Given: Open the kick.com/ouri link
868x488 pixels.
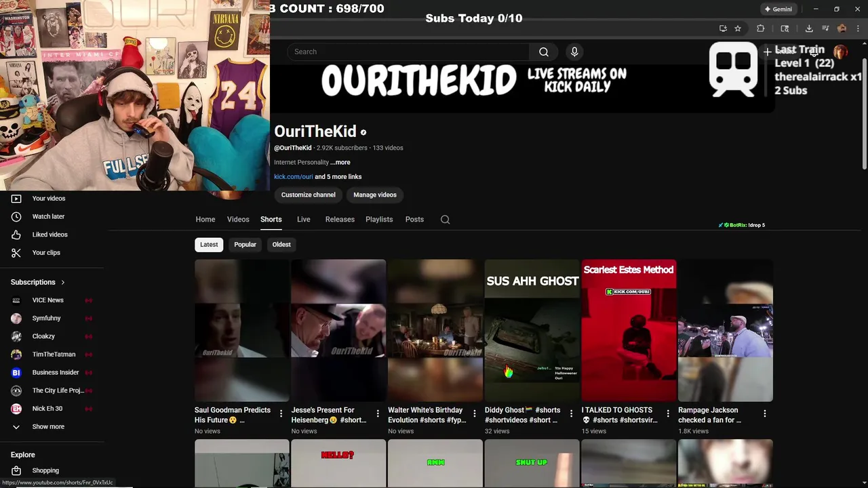Looking at the screenshot, I should tap(294, 177).
